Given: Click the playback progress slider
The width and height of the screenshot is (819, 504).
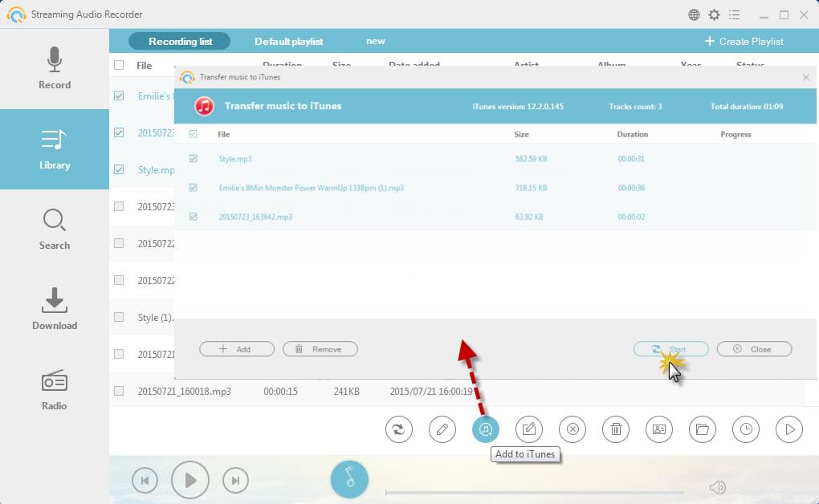Looking at the screenshot, I should pyautogui.click(x=534, y=492).
